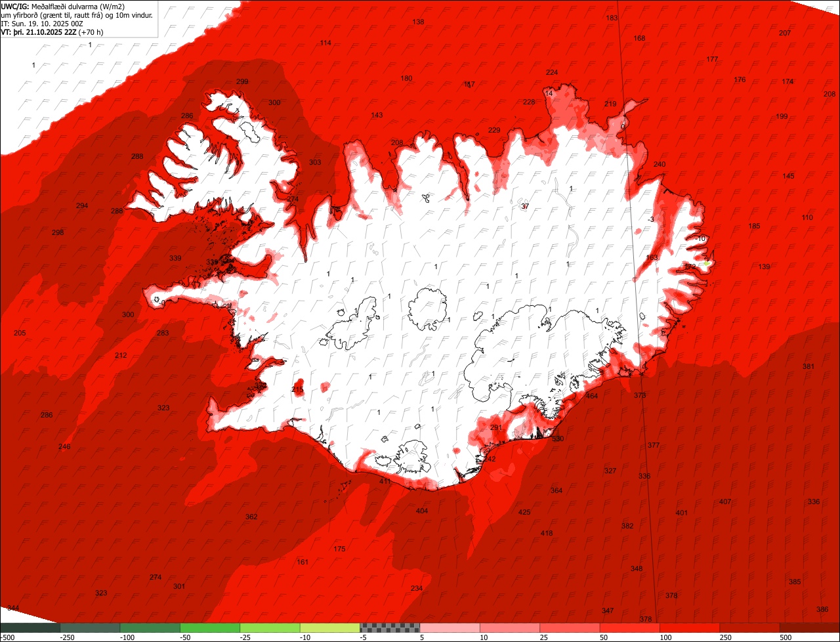Click the light green swatch between -25 and -10

pos(270,628)
